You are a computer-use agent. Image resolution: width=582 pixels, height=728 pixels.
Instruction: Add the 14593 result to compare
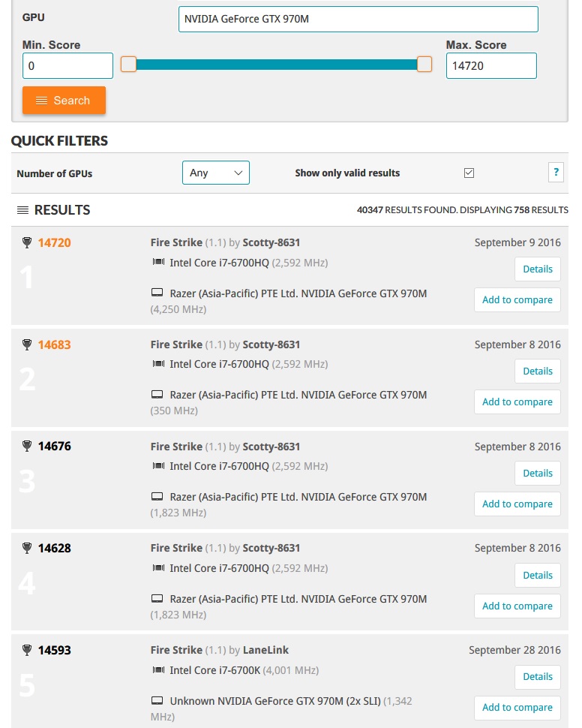(517, 708)
